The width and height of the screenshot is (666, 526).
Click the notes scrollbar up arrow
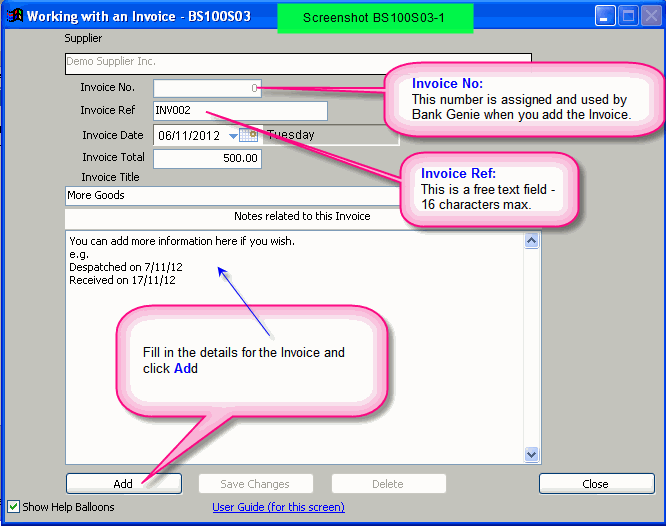(531, 241)
